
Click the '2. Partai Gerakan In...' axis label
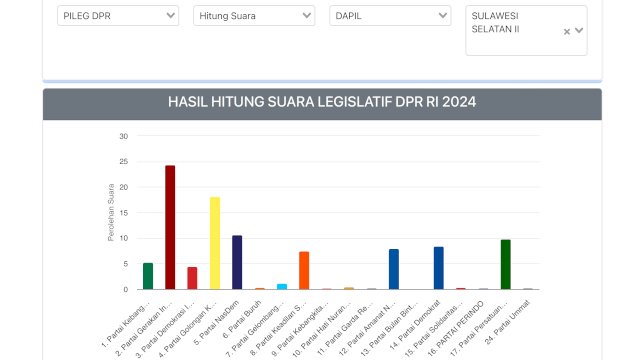click(x=143, y=329)
